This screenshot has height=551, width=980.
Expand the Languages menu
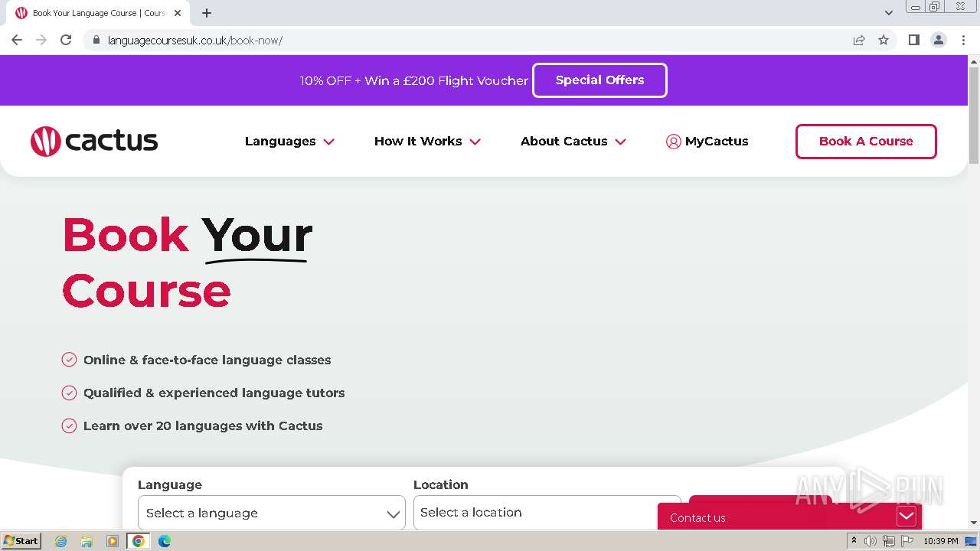coord(289,142)
